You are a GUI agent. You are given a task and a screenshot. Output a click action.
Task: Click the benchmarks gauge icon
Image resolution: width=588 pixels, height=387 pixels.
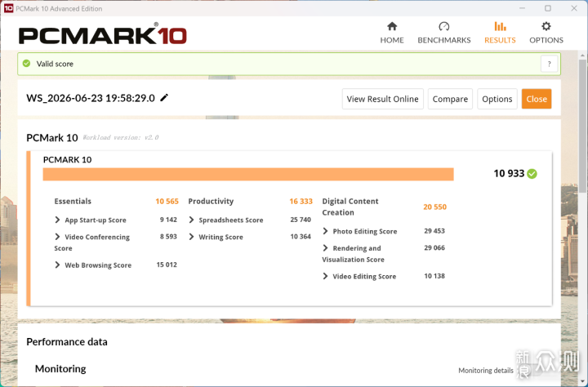[x=444, y=26]
